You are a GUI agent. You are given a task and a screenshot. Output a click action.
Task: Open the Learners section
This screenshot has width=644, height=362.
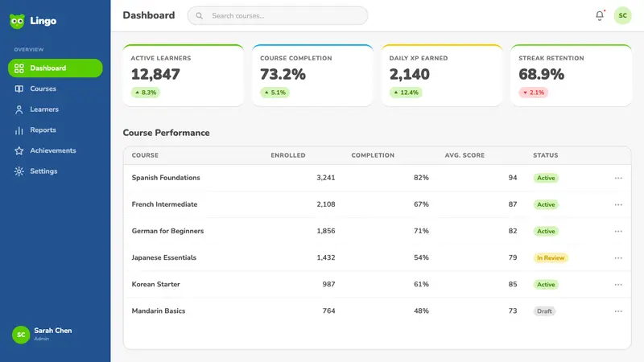[55, 109]
